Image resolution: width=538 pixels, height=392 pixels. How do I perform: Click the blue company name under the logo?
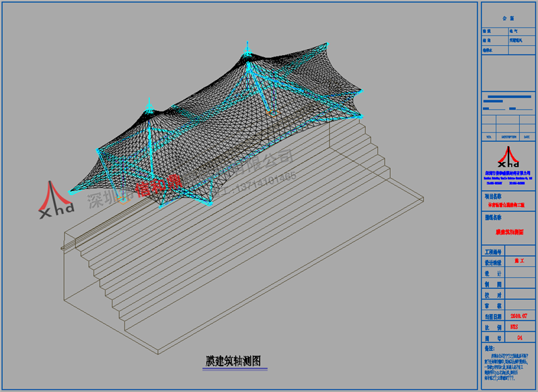(508, 173)
